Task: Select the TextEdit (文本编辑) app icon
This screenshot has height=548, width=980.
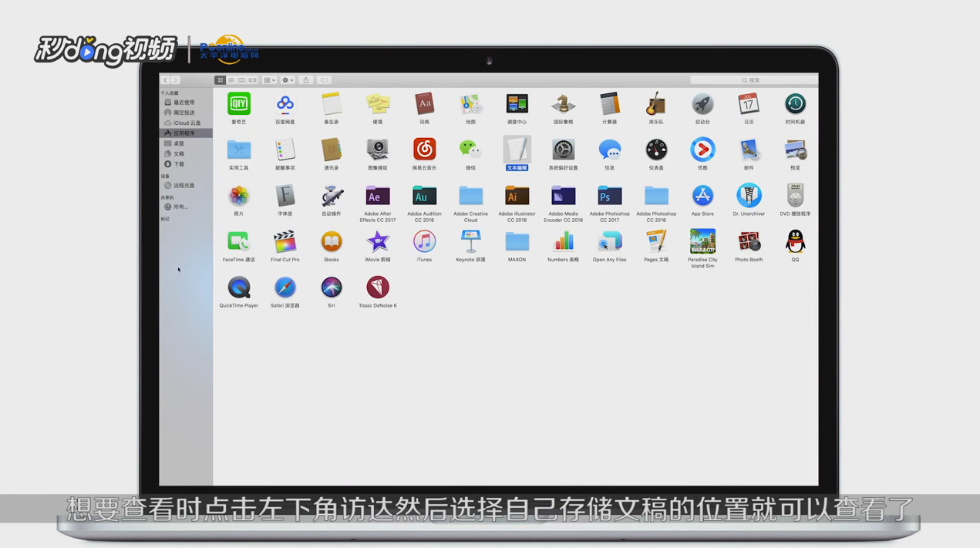Action: [x=517, y=150]
